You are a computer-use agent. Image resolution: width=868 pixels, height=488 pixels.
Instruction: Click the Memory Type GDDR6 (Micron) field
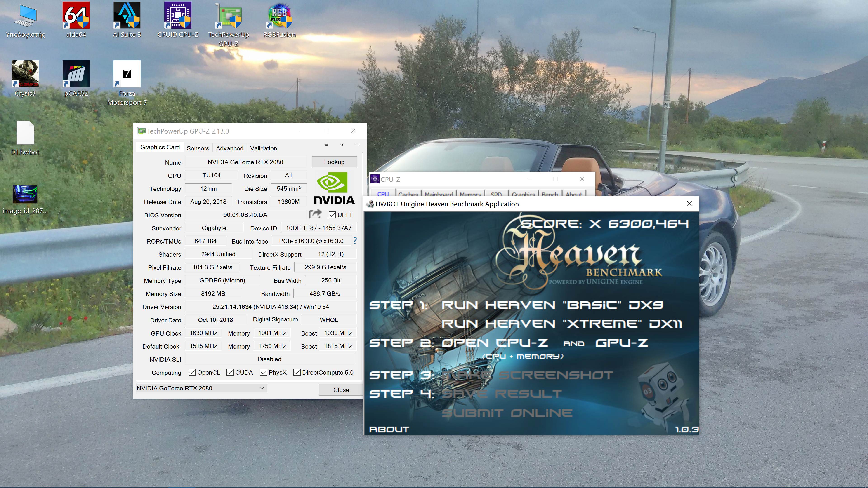(x=222, y=281)
